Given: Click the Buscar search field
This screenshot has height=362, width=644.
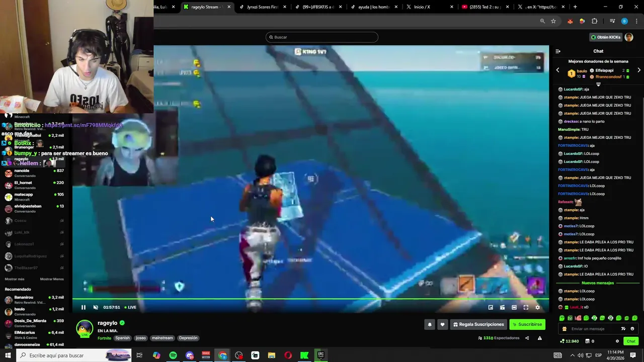Looking at the screenshot, I should 322,37.
